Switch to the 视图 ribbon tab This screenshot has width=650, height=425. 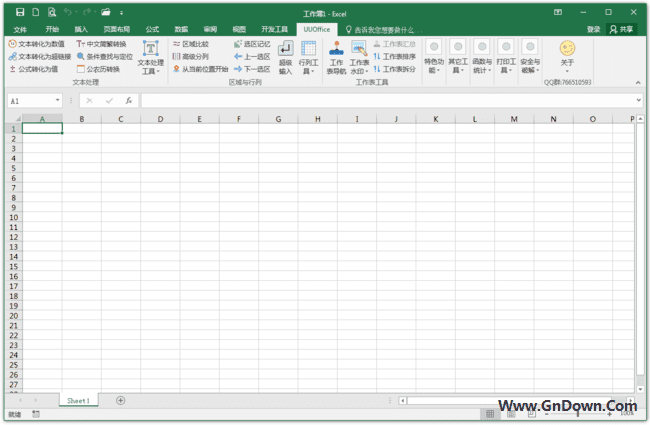click(239, 29)
